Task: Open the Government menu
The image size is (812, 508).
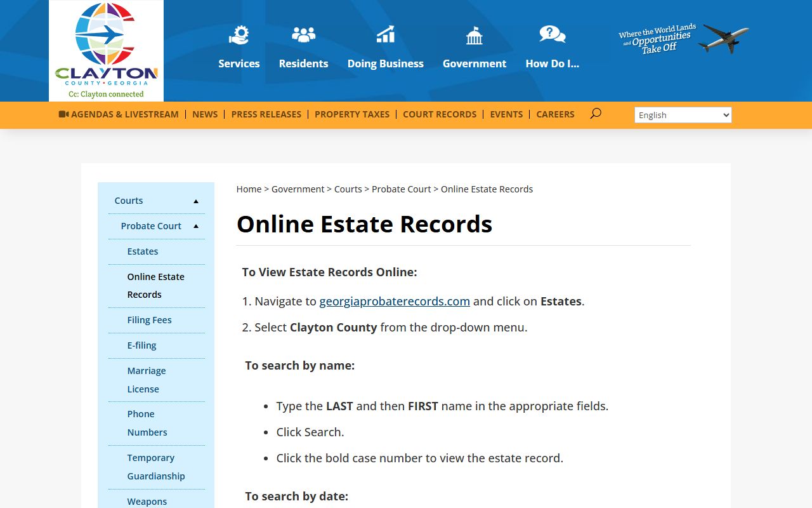Action: point(475,63)
